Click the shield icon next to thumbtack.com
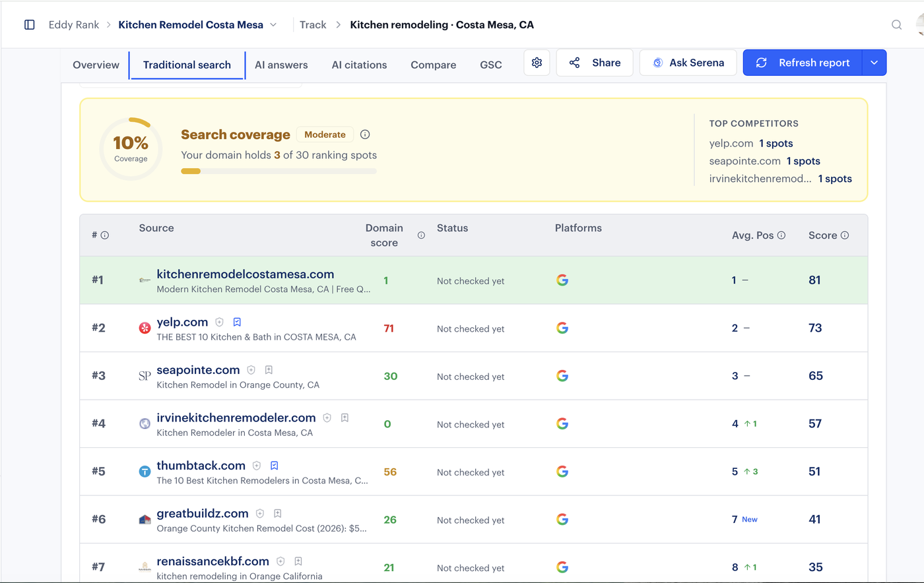 coord(257,466)
